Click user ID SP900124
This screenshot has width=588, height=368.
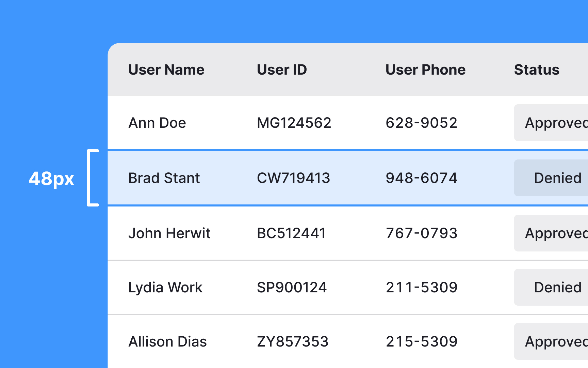click(x=292, y=287)
